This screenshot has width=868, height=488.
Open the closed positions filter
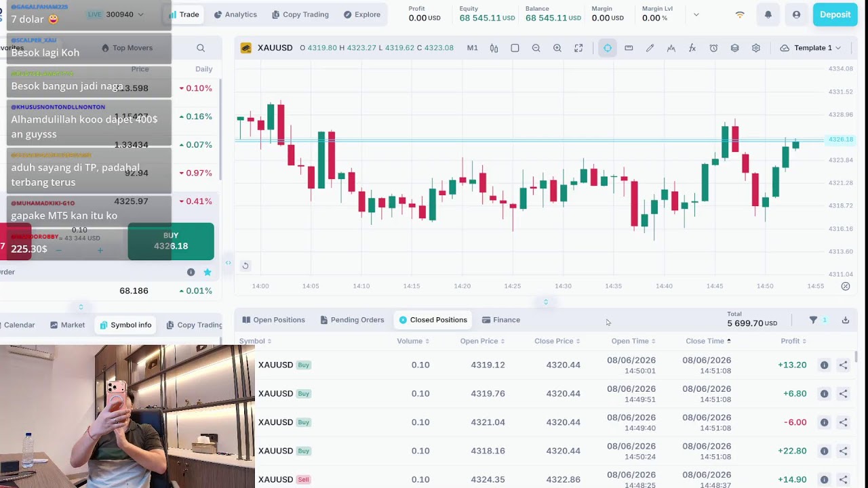813,320
